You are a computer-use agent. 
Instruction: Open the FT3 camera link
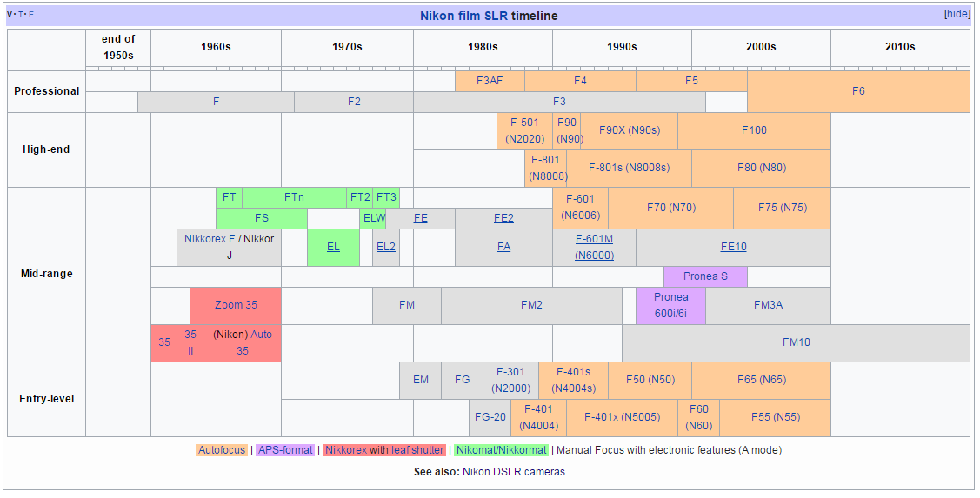pyautogui.click(x=386, y=197)
